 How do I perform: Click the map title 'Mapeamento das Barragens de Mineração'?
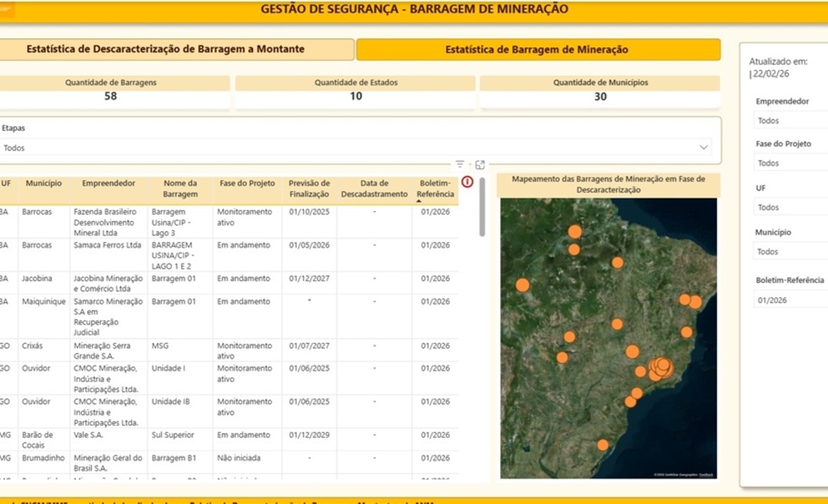tap(608, 184)
